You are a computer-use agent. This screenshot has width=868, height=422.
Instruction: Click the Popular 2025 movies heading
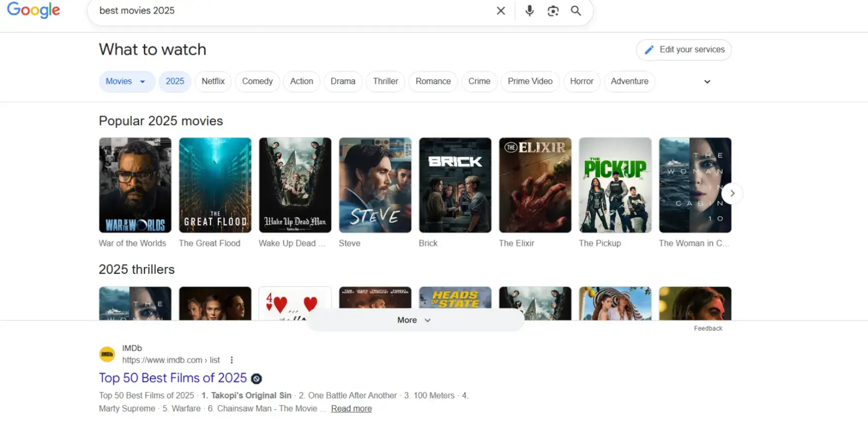pos(161,121)
